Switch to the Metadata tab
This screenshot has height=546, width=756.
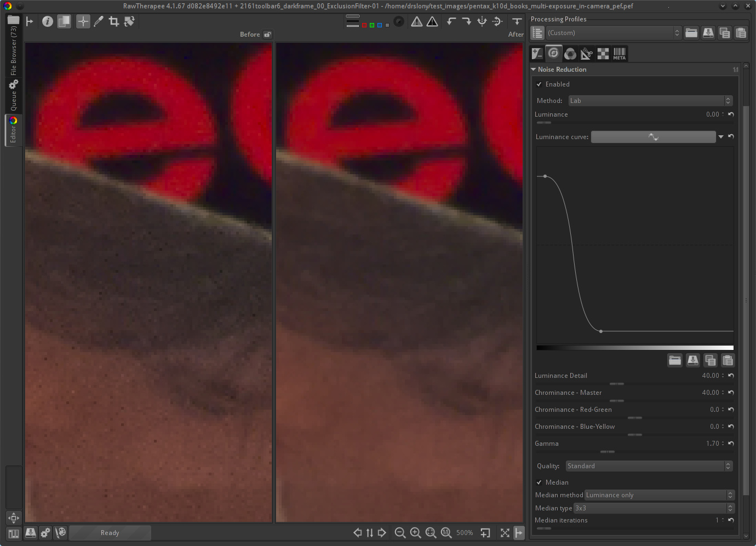point(620,54)
